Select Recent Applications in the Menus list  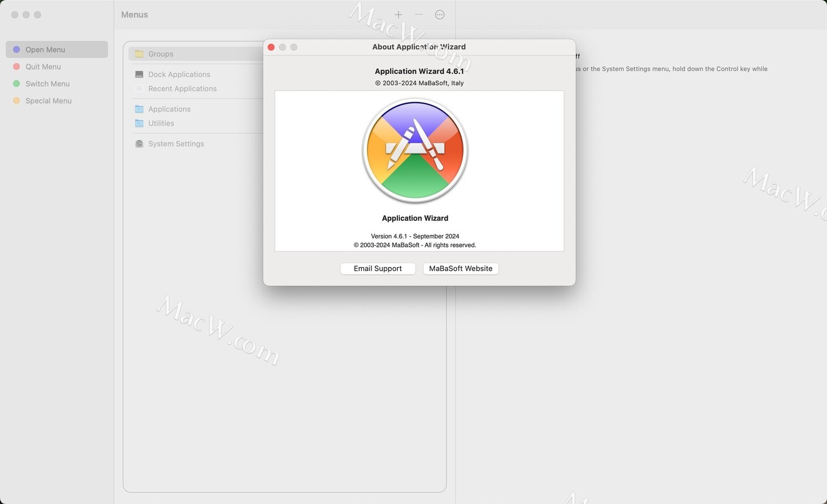(196, 89)
